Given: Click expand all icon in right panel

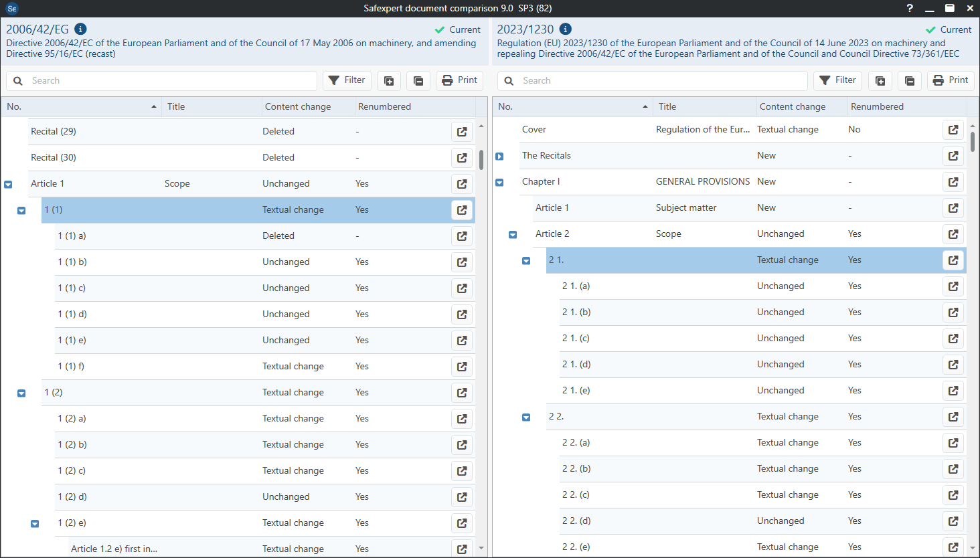Looking at the screenshot, I should coord(880,81).
